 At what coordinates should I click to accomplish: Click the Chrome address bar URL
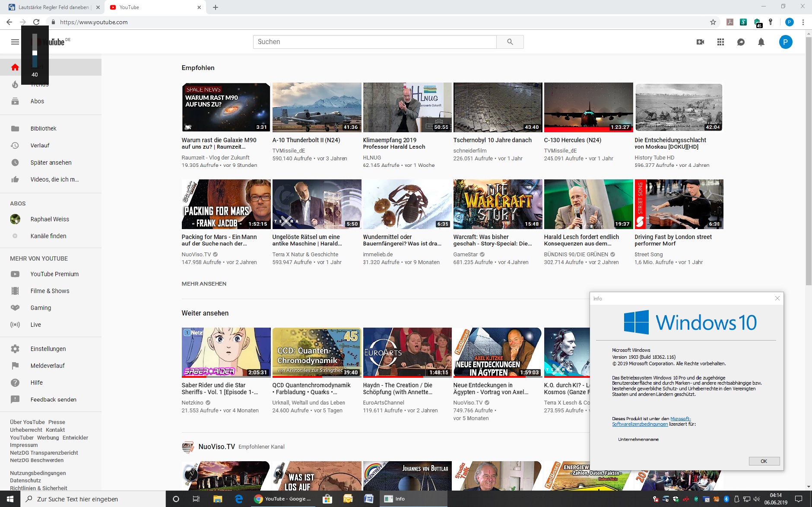(x=94, y=22)
